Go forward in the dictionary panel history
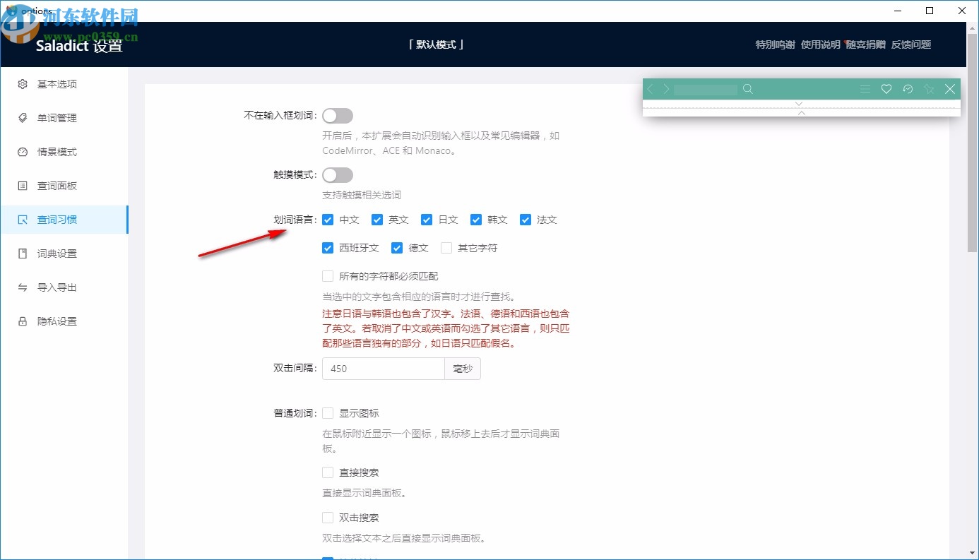Viewport: 979px width, 560px height. coord(665,89)
